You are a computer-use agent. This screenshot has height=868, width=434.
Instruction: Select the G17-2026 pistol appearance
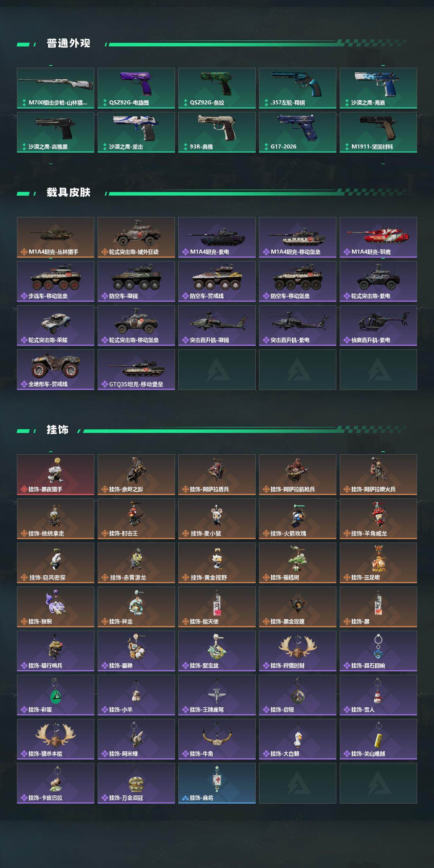[x=298, y=132]
